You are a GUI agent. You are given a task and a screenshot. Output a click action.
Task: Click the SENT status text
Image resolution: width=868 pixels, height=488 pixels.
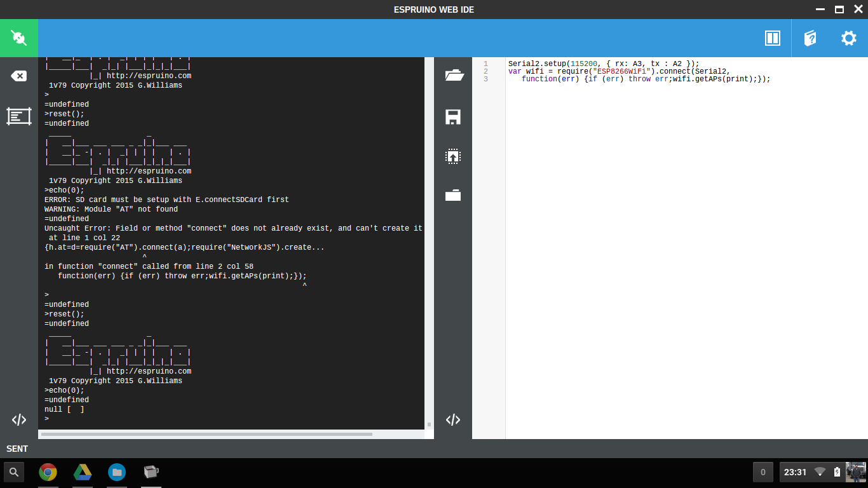[17, 449]
